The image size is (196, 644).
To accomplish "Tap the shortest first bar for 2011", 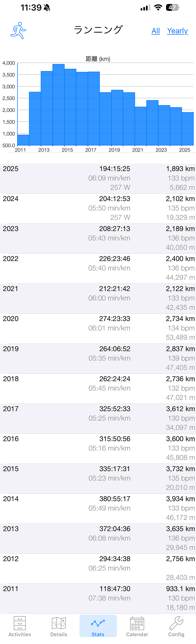I will point(23,140).
